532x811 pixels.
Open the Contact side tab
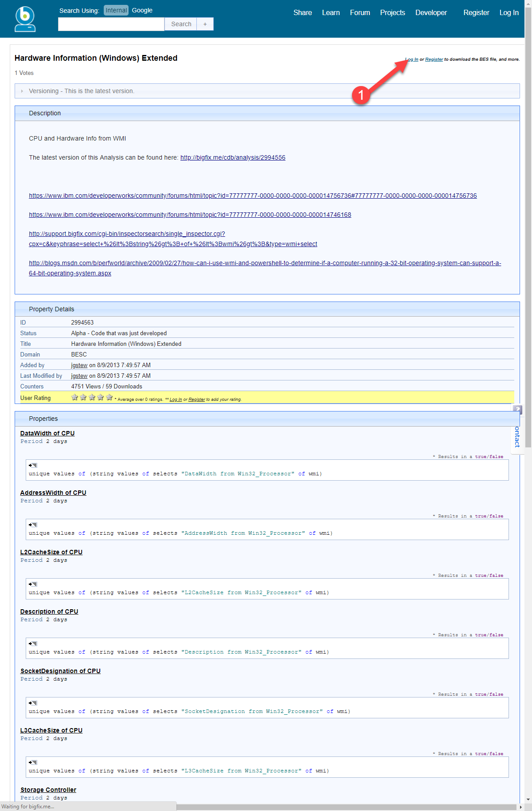point(517,437)
